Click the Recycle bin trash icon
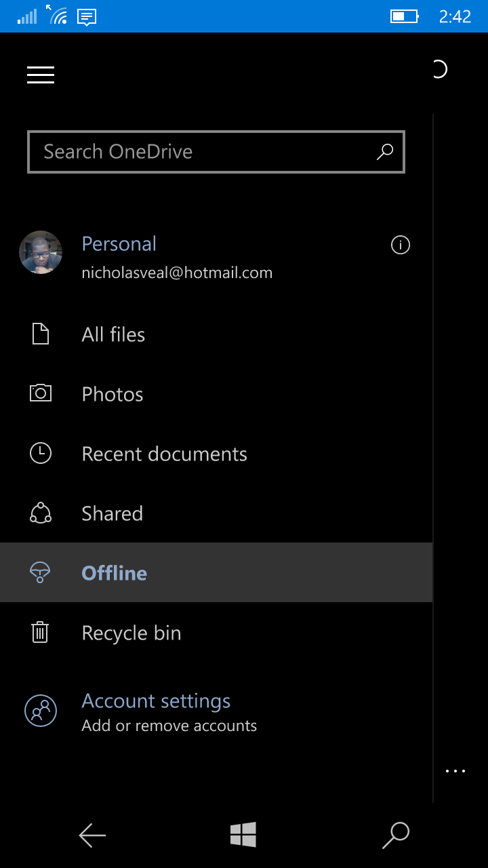Screen dimensions: 488x868 (41, 632)
